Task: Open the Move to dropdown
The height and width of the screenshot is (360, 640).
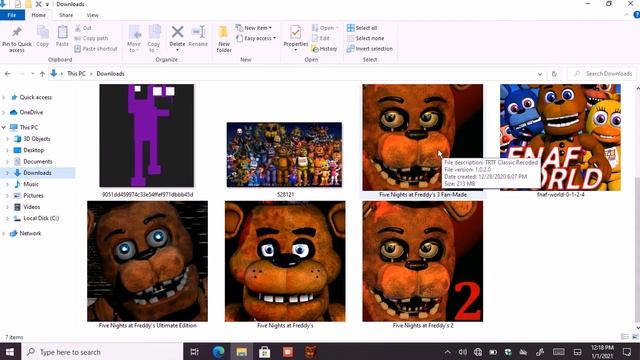Action: coord(134,39)
